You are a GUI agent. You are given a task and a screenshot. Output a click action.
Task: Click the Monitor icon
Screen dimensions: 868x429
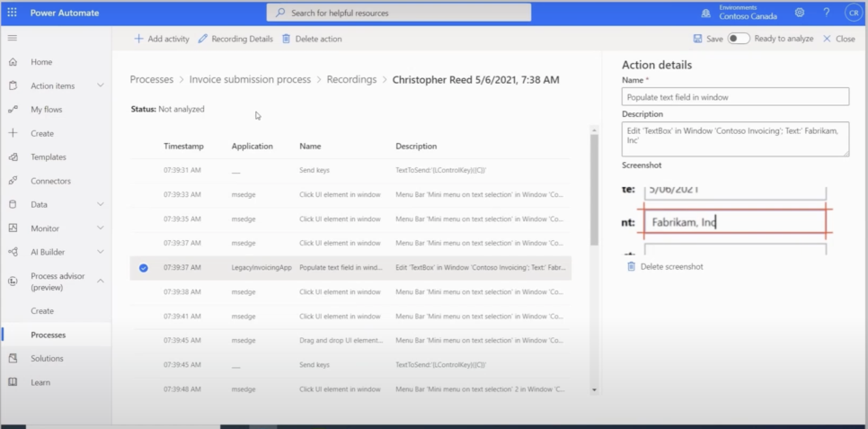13,228
